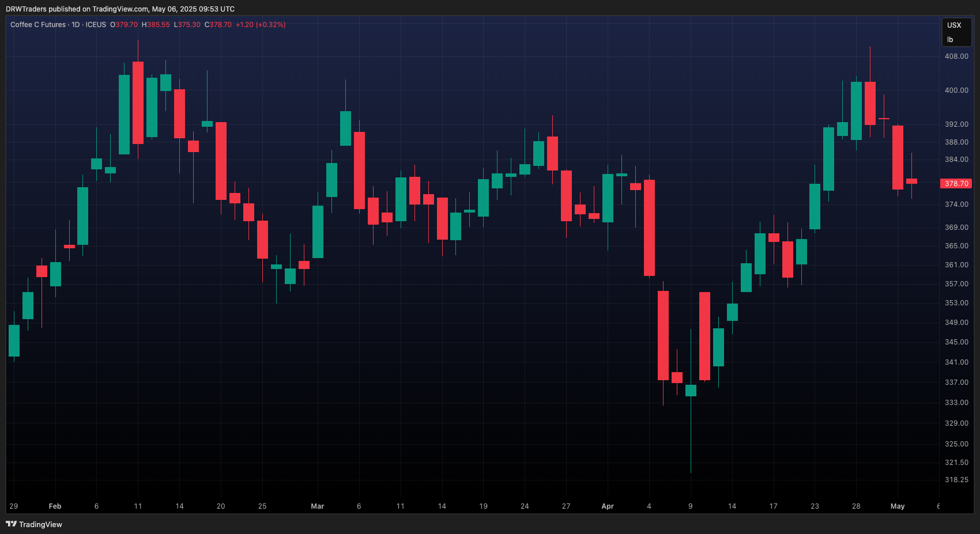The width and height of the screenshot is (980, 534).
Task: Click the 345.00 price axis label
Action: point(956,342)
